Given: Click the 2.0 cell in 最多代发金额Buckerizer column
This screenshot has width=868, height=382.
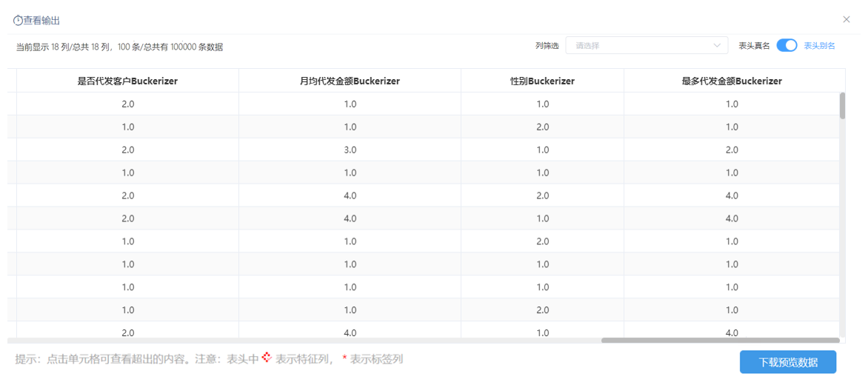Looking at the screenshot, I should click(731, 150).
